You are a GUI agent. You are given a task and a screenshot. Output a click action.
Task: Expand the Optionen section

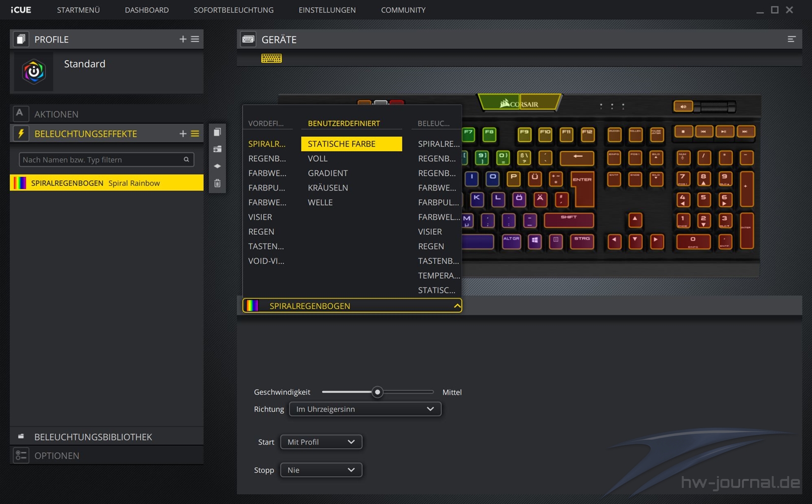point(107,455)
